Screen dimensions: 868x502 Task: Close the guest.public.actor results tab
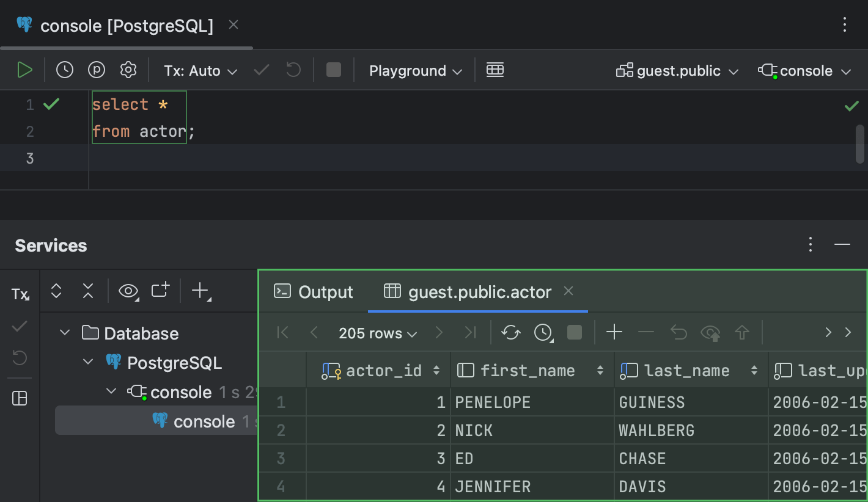(568, 291)
